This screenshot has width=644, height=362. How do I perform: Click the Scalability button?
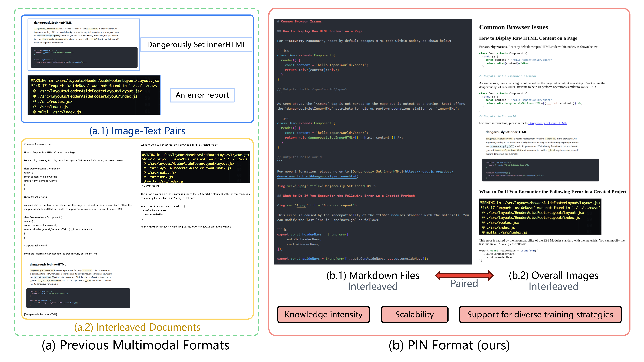pos(414,314)
